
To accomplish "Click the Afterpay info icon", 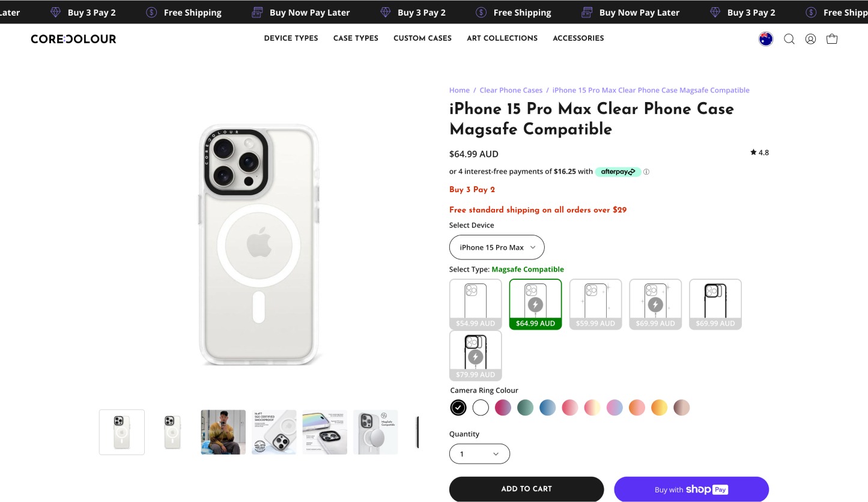I will [x=646, y=172].
